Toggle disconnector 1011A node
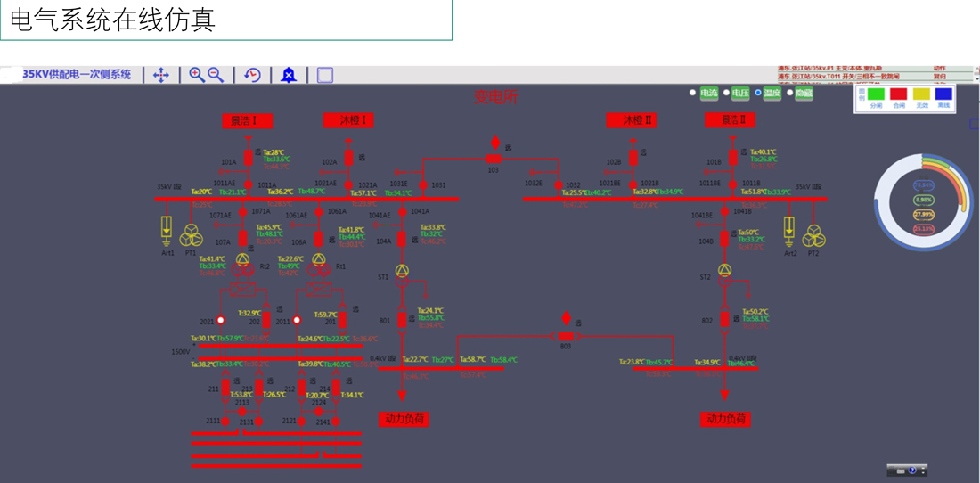 (249, 184)
